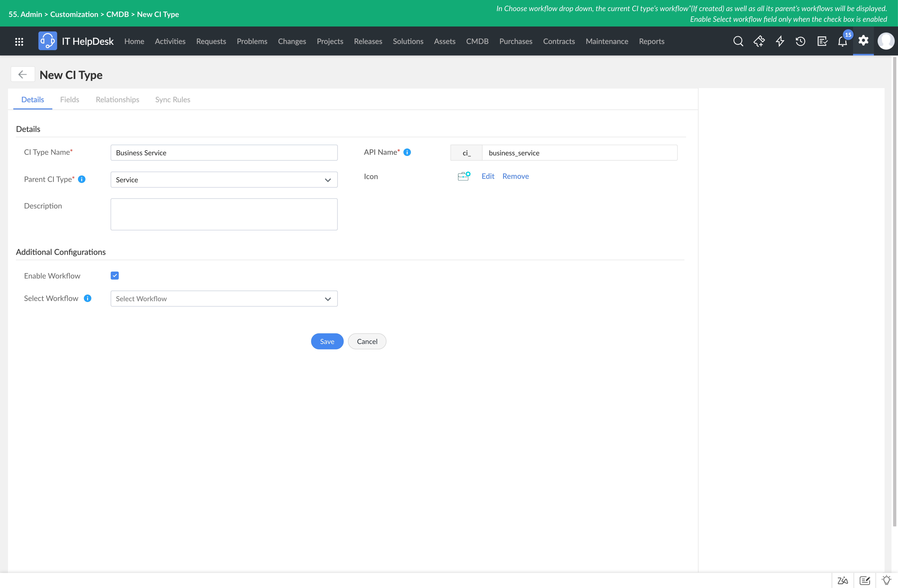Click info icon beside Select Workflow
The height and width of the screenshot is (588, 898).
(88, 298)
